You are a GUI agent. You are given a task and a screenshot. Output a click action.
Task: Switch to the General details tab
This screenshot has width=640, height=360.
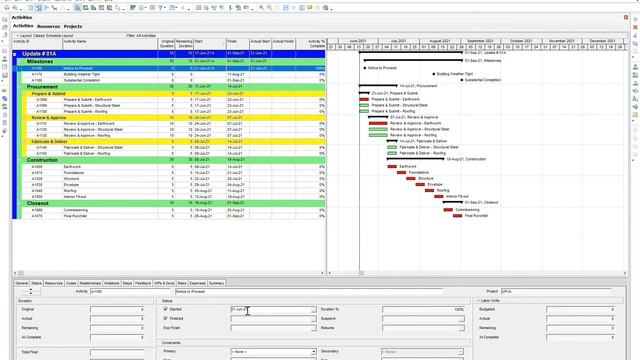22,283
